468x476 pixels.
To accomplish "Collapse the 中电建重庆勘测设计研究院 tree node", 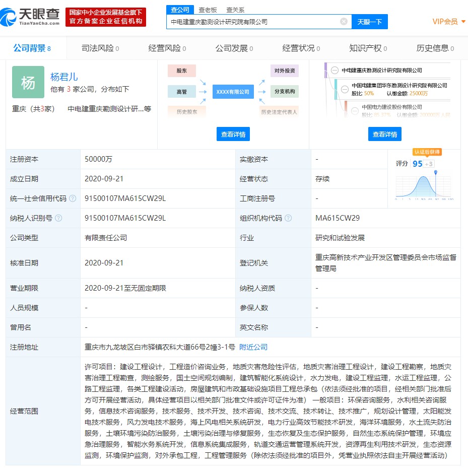I will click(x=335, y=71).
